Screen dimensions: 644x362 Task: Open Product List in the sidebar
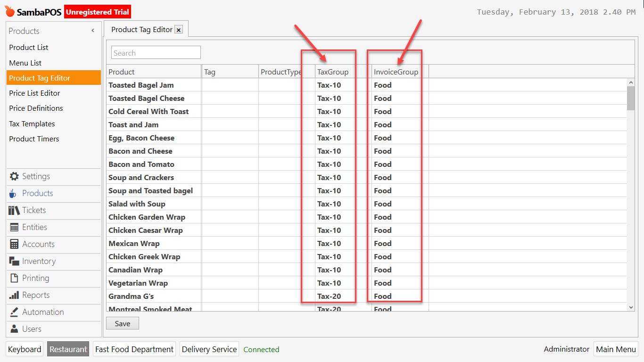[x=29, y=48]
